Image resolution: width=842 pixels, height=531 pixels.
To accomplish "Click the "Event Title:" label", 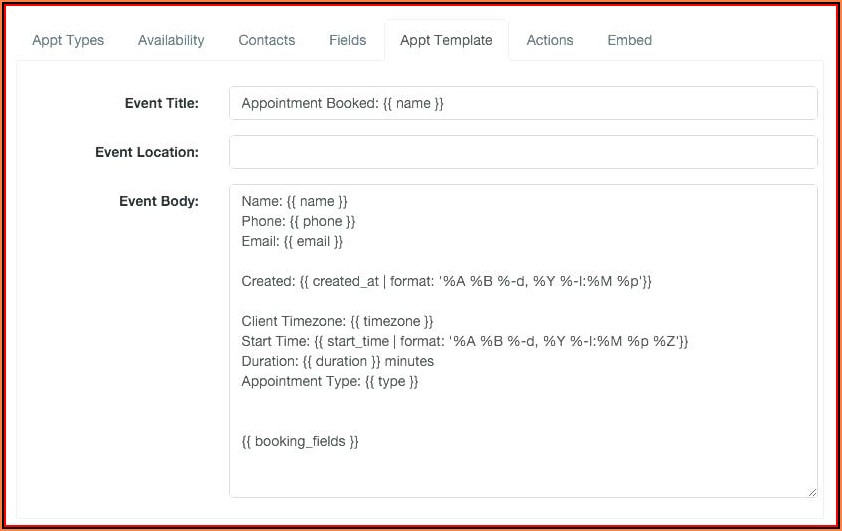I will click(161, 103).
